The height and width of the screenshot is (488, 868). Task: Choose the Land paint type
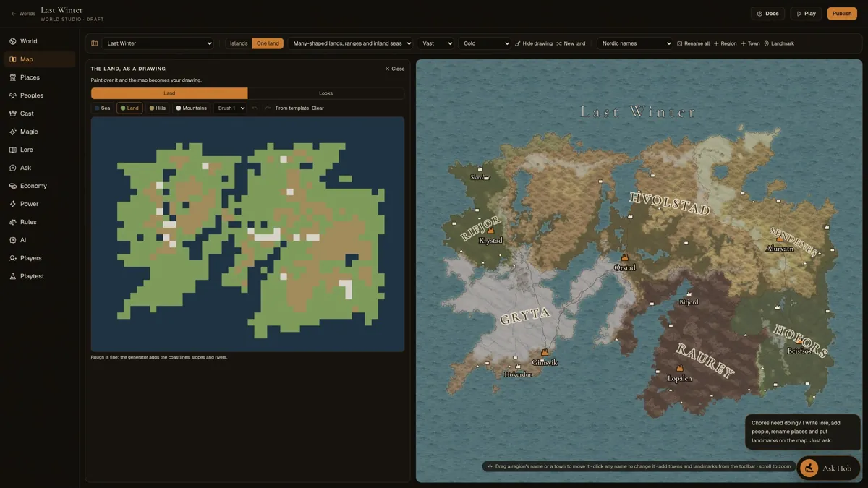pyautogui.click(x=129, y=108)
